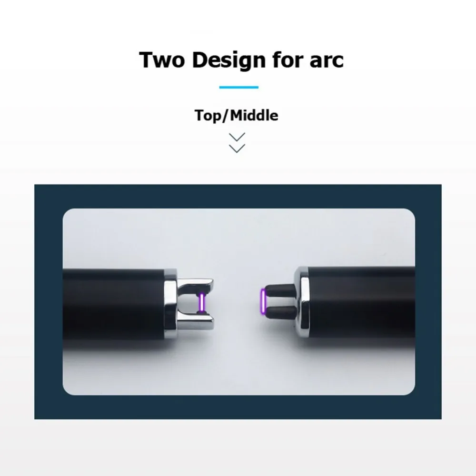The width and height of the screenshot is (476, 476).
Task: Click lower black electrode of right lighter
Action: point(281,312)
